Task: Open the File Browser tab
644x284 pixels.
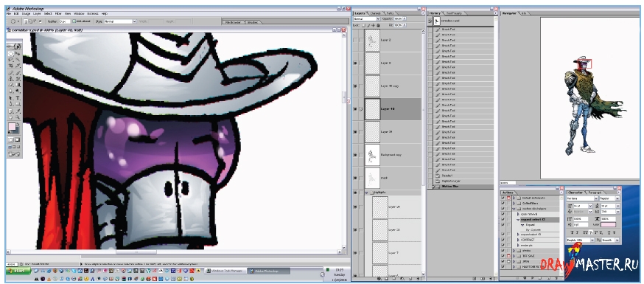Action: point(234,22)
